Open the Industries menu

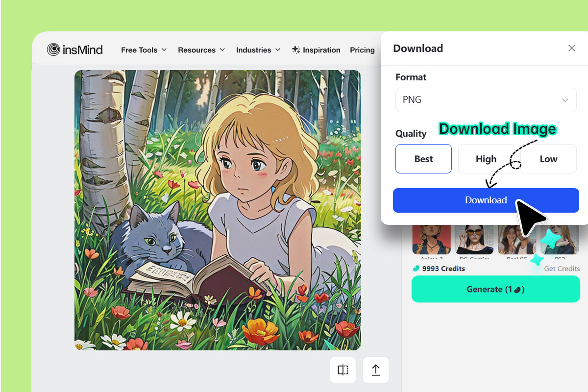(x=258, y=49)
